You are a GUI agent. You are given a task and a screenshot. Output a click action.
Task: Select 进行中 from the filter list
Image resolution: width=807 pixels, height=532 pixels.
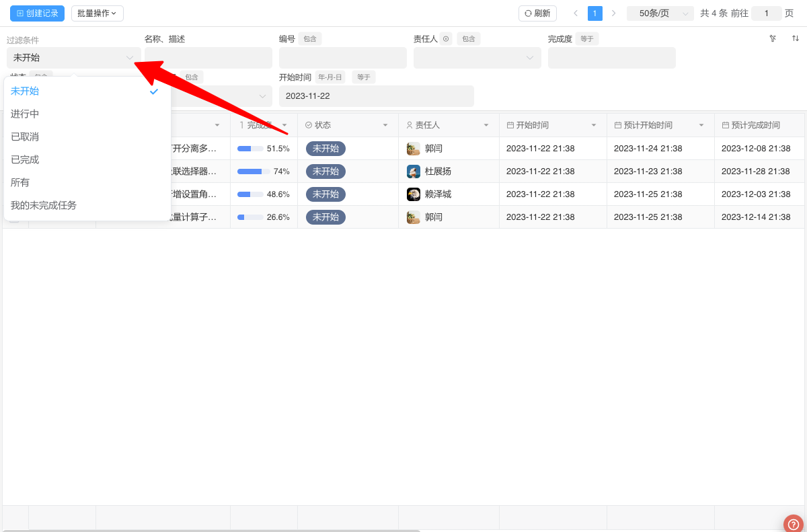coord(25,114)
